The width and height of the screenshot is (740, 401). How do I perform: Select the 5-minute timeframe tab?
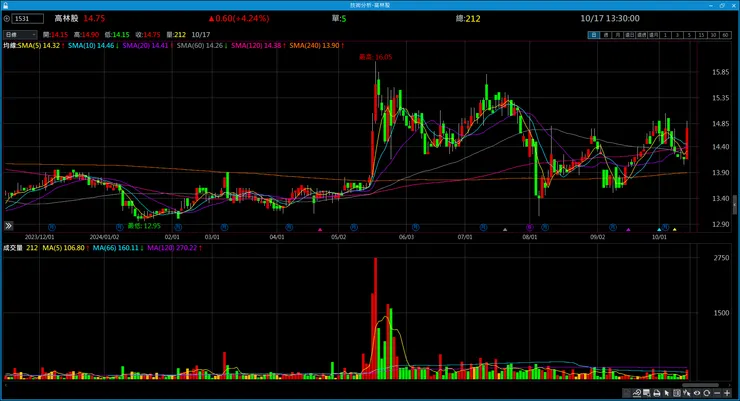pos(690,35)
